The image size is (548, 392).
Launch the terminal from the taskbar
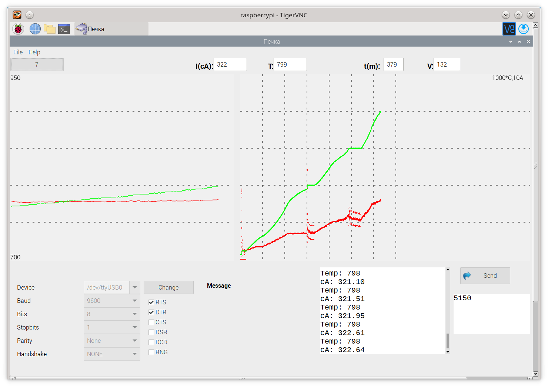64,29
